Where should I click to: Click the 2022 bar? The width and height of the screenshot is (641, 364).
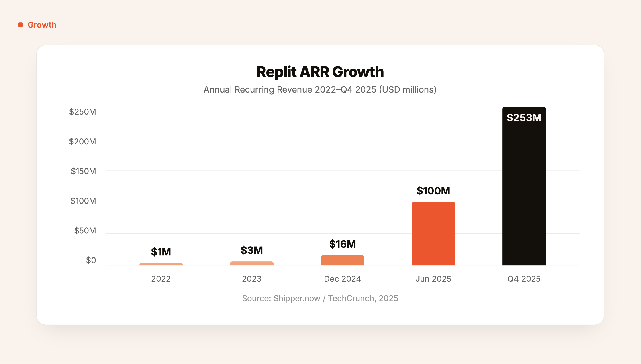coord(161,264)
